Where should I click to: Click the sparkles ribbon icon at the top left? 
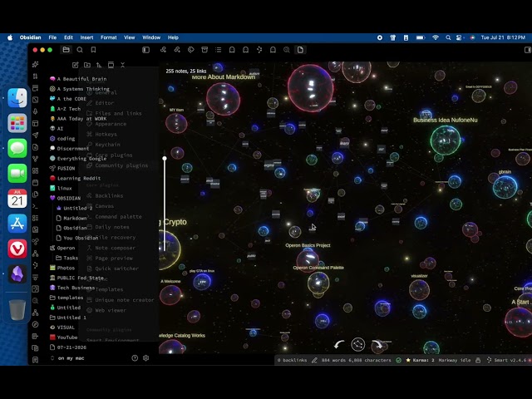tap(35, 65)
